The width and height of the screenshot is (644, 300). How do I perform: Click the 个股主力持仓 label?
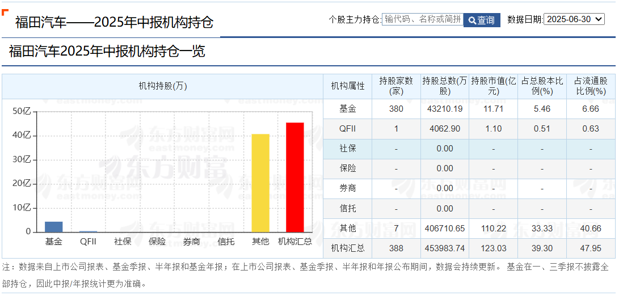pyautogui.click(x=355, y=19)
